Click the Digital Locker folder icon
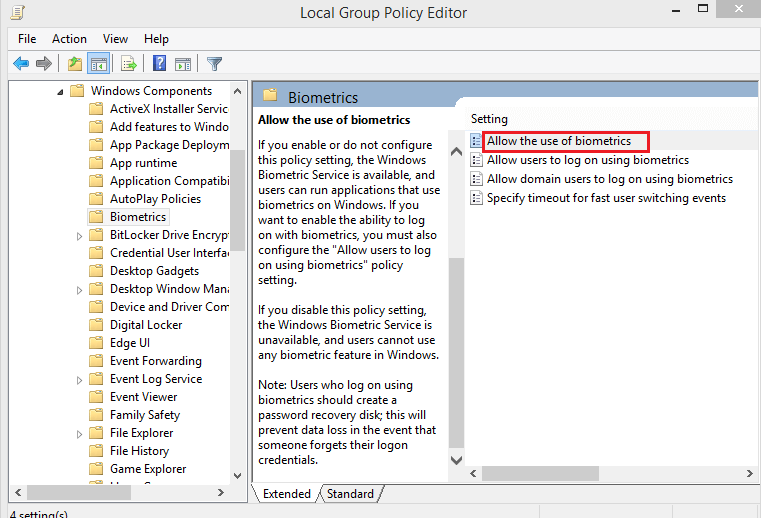Viewport: 761px width, 518px height. tap(96, 324)
